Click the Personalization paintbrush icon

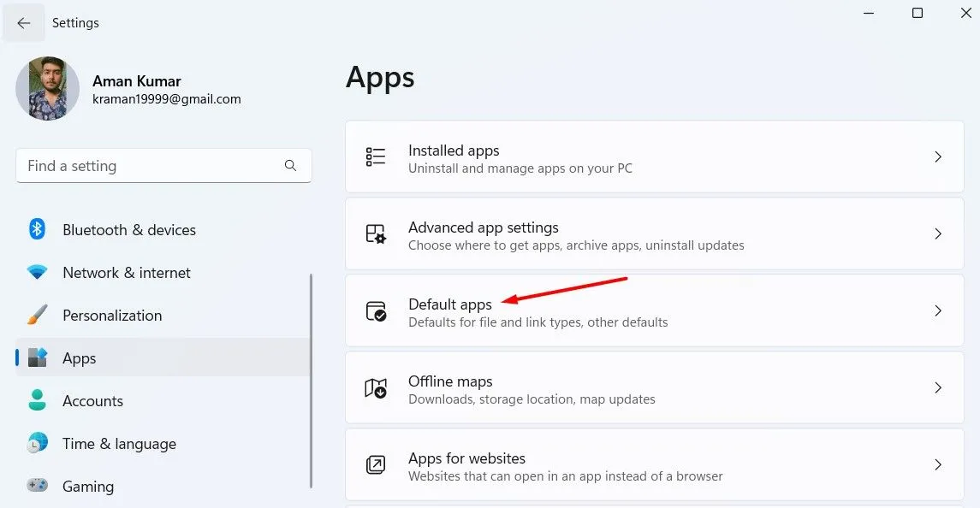tap(36, 315)
